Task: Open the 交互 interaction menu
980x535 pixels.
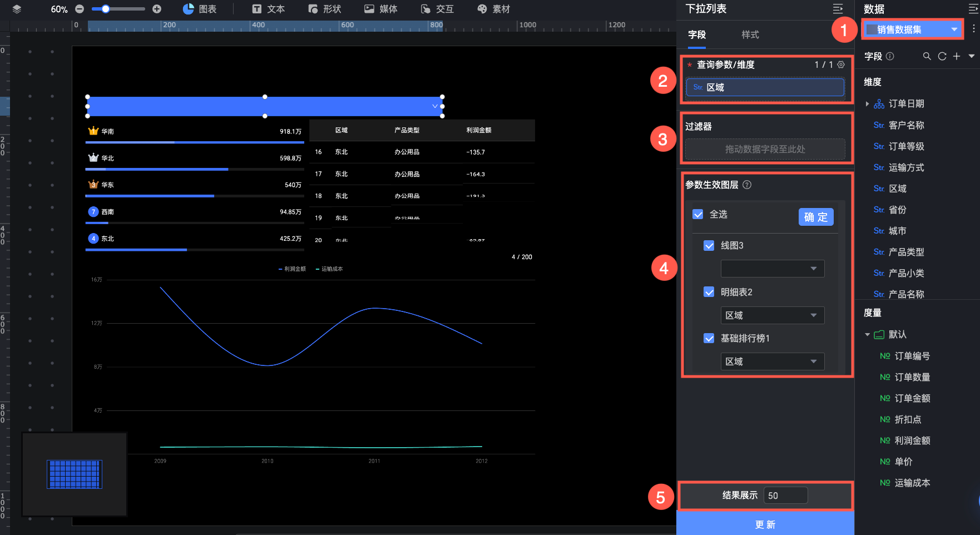Action: pos(437,9)
